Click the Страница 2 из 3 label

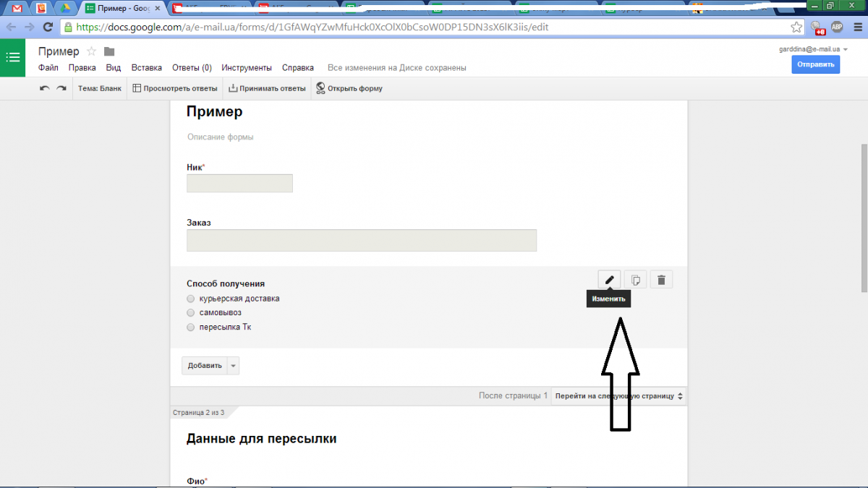(x=199, y=413)
